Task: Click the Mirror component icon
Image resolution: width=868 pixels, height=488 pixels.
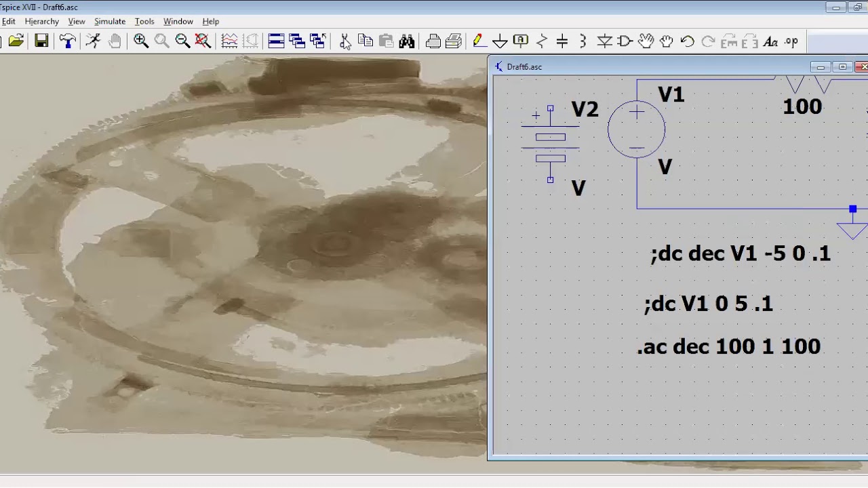Action: tap(749, 41)
